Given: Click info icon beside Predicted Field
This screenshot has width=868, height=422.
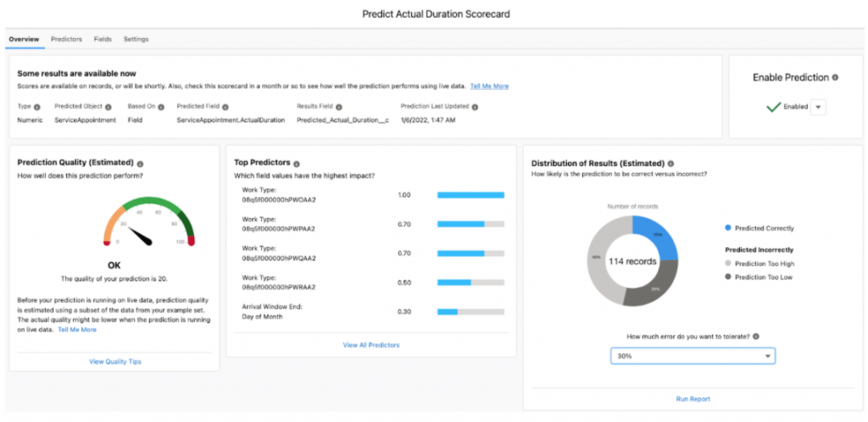Looking at the screenshot, I should 223,108.
